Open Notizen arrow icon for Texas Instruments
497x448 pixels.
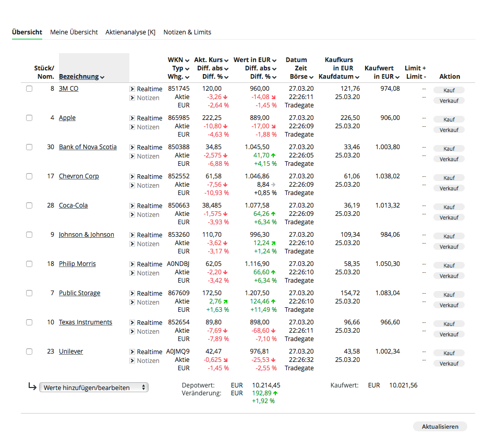click(x=132, y=331)
